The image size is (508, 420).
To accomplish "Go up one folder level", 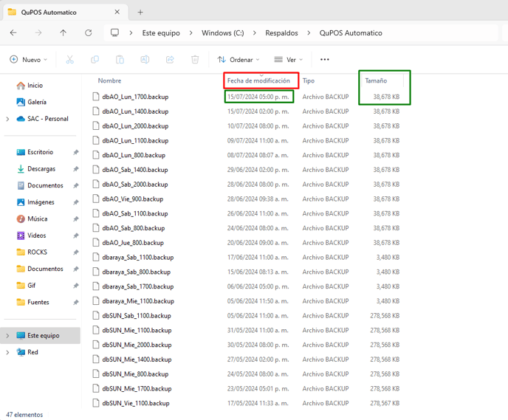I will coord(63,32).
